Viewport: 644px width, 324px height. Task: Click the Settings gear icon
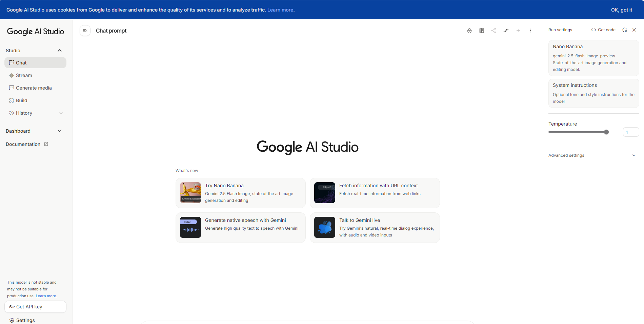click(12, 320)
